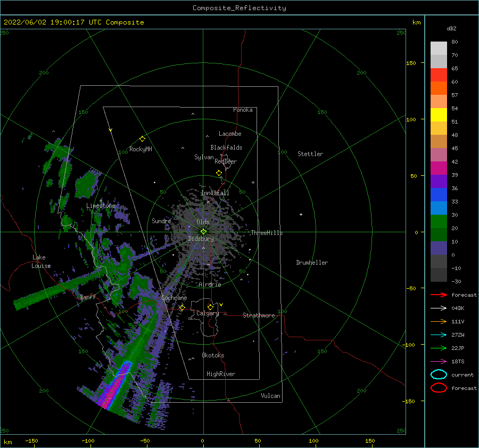Click the Lake Louise label

[x=41, y=262]
